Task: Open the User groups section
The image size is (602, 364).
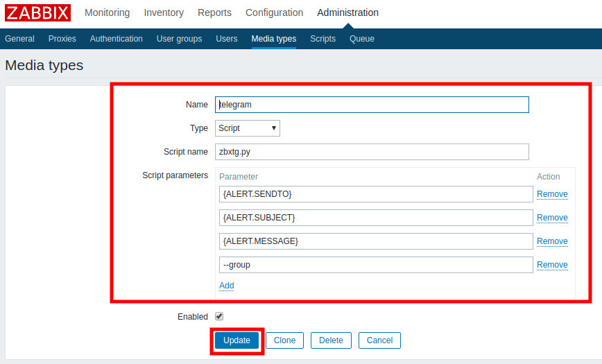Action: tap(179, 39)
